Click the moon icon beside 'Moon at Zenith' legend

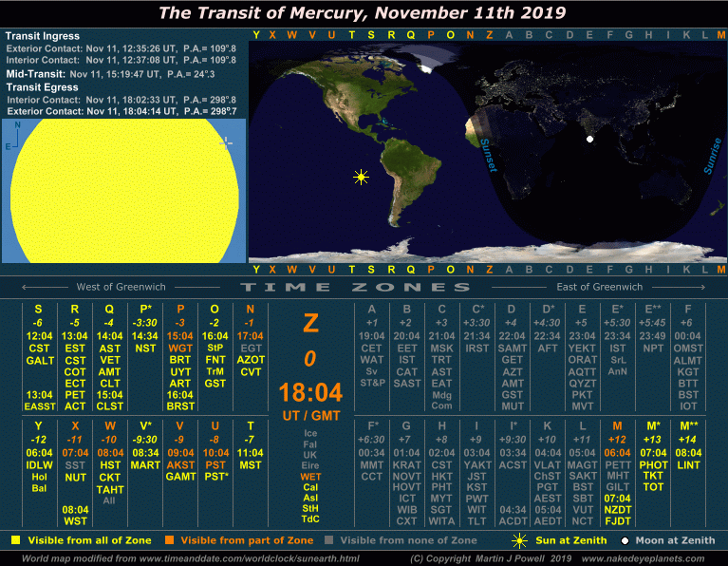point(625,540)
